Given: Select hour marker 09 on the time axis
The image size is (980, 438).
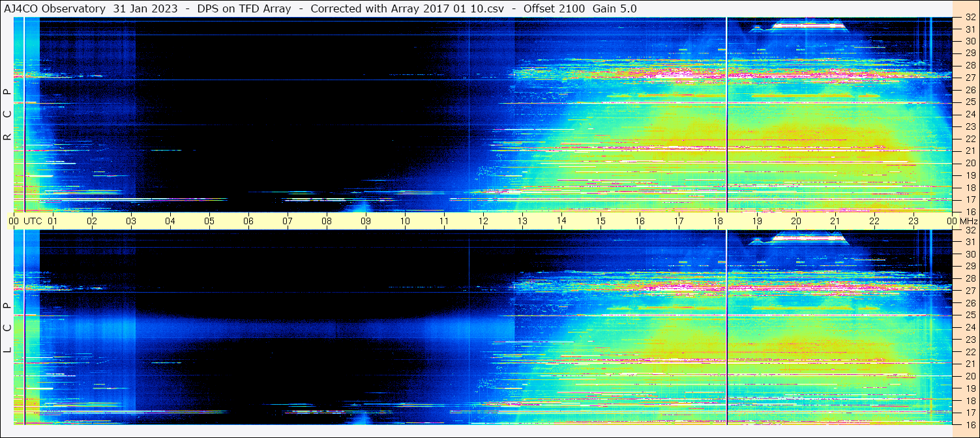Looking at the screenshot, I should coord(366,221).
